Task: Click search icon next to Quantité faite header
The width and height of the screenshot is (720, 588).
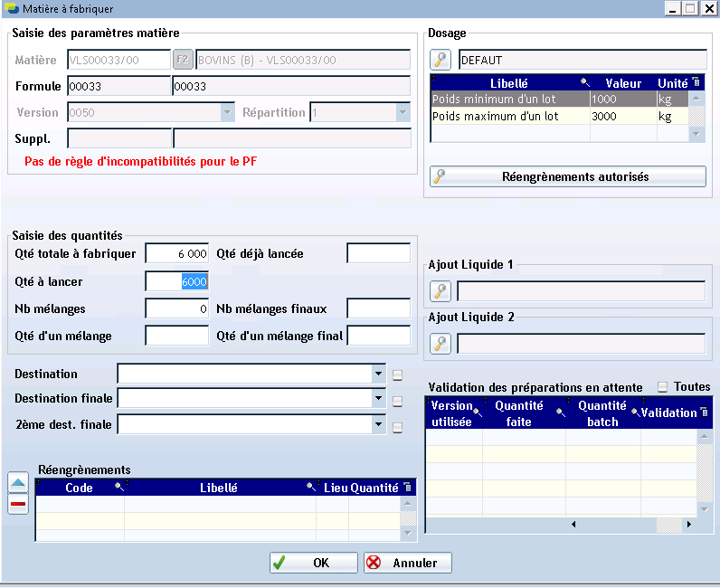Action: (x=561, y=413)
